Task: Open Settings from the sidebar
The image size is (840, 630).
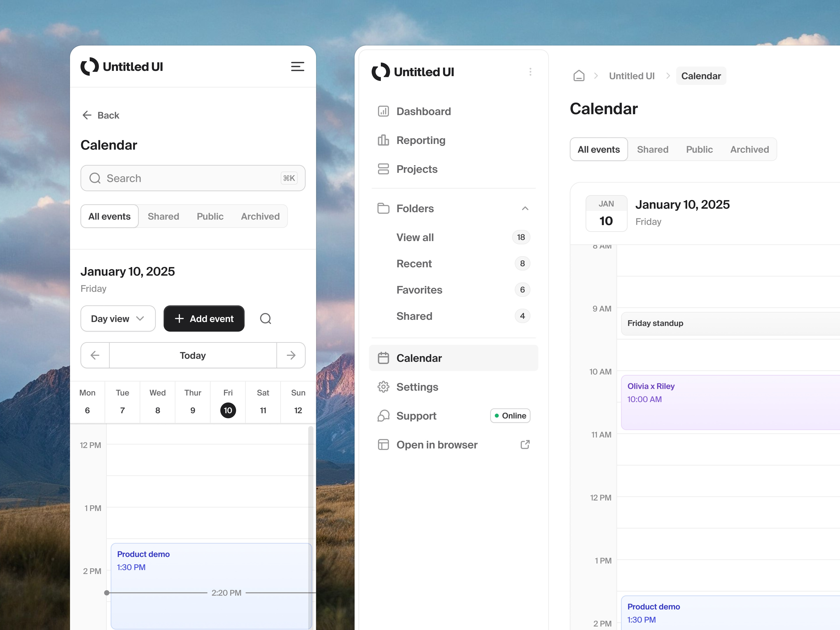Action: pos(417,387)
